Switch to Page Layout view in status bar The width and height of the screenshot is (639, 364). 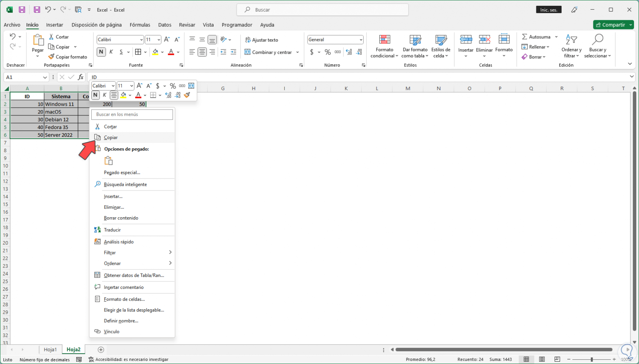(x=542, y=359)
